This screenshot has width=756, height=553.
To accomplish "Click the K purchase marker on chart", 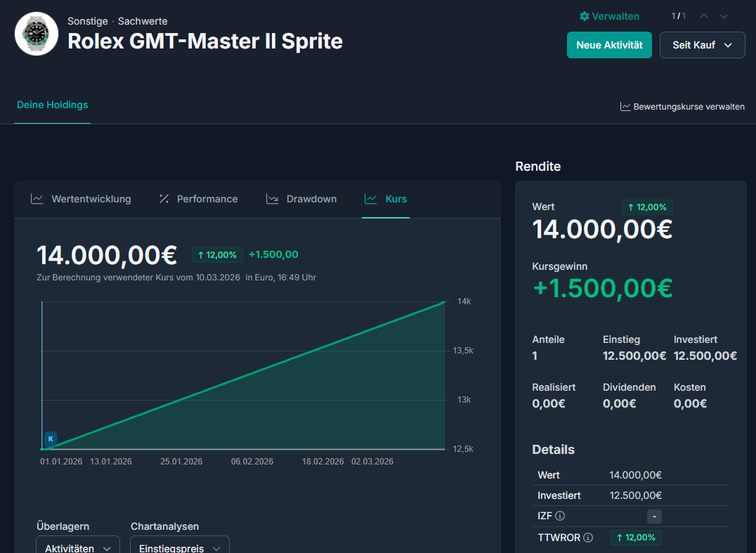I will 51,438.
